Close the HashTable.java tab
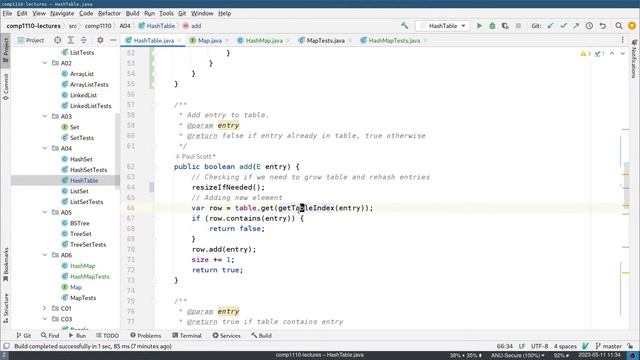This screenshot has width=640, height=360. 180,40
